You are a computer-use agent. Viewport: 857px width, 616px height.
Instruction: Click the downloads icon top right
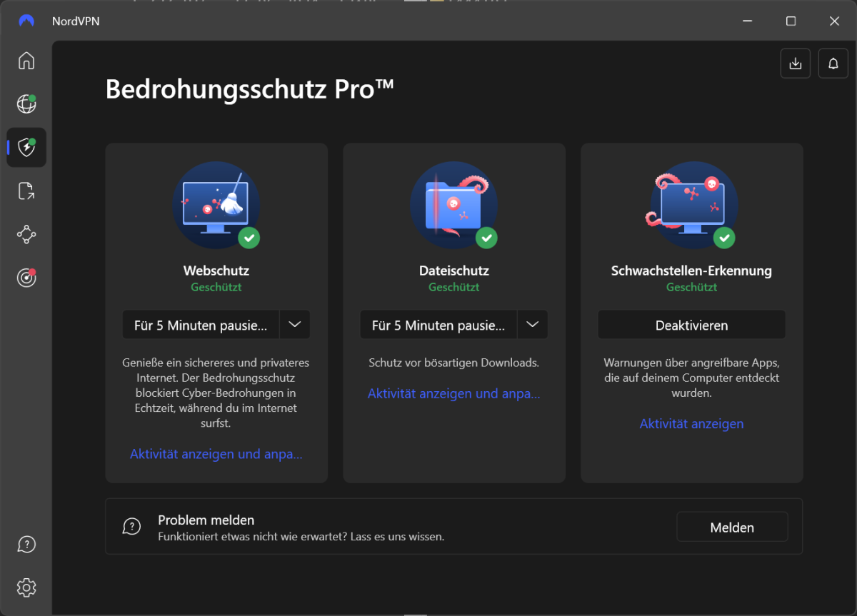tap(795, 63)
